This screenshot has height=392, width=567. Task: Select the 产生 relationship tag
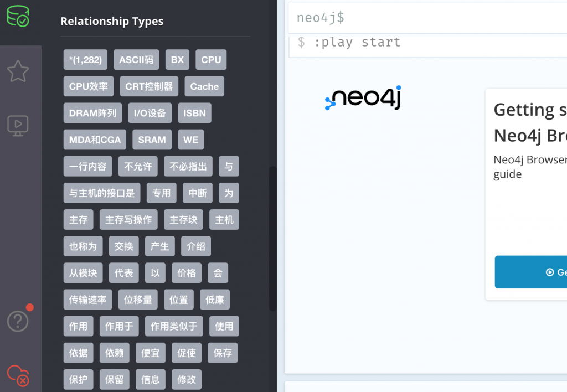160,246
